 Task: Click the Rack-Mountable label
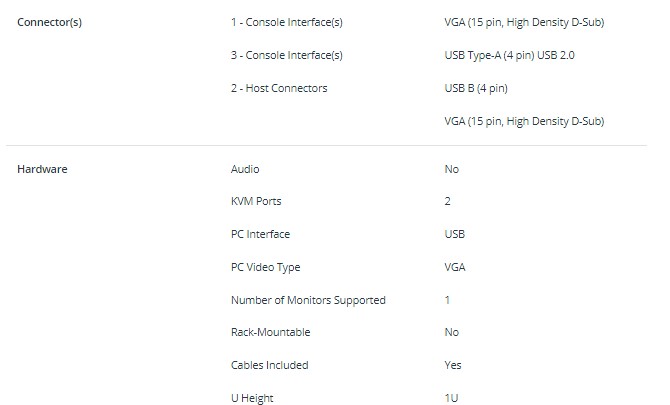click(270, 332)
